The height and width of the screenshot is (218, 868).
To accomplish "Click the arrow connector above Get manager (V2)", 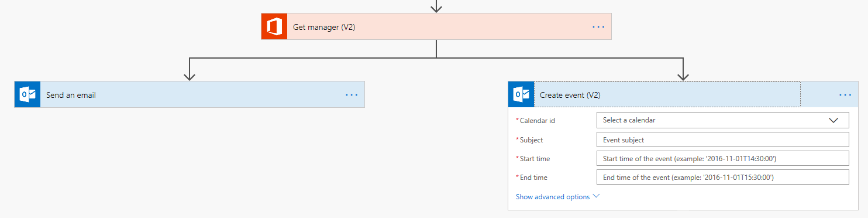I will 436,6.
